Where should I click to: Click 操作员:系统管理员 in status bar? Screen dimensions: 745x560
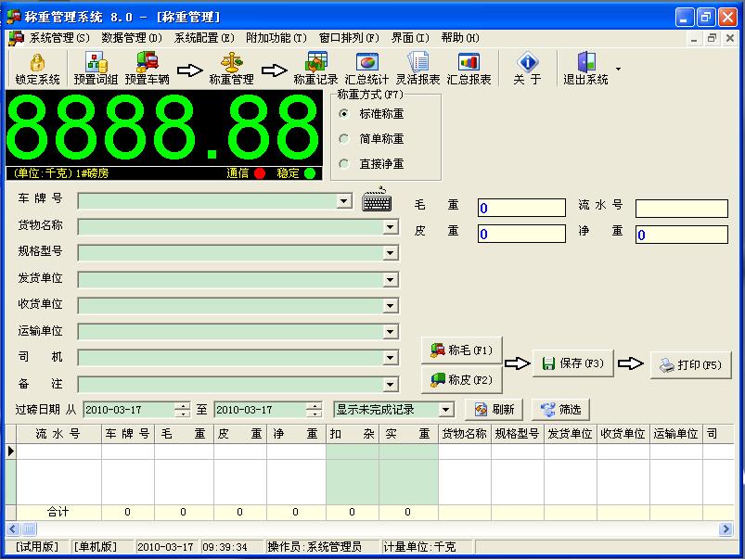(x=315, y=547)
